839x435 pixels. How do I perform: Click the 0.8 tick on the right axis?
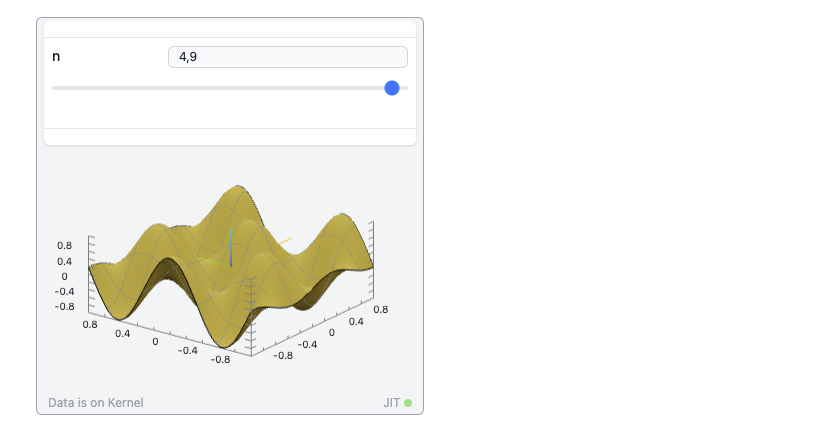coord(380,310)
